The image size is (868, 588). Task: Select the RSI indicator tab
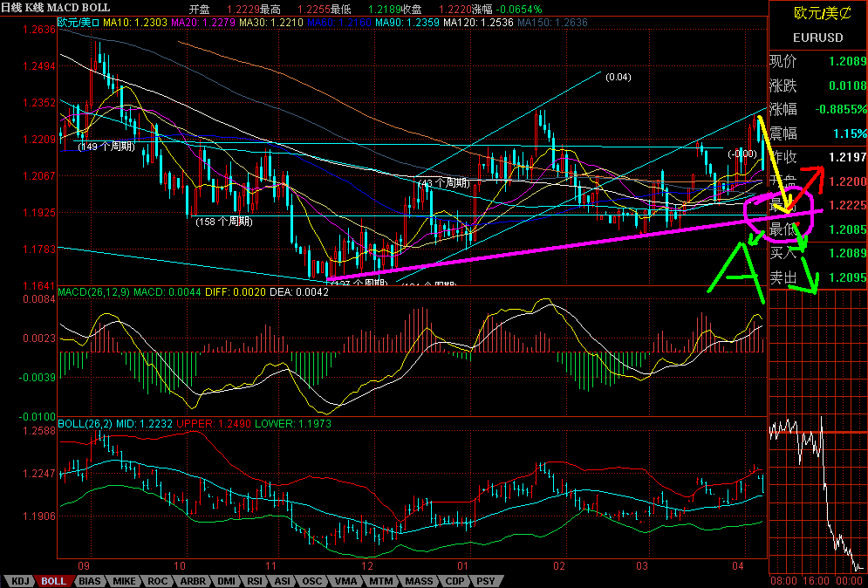coord(255,581)
